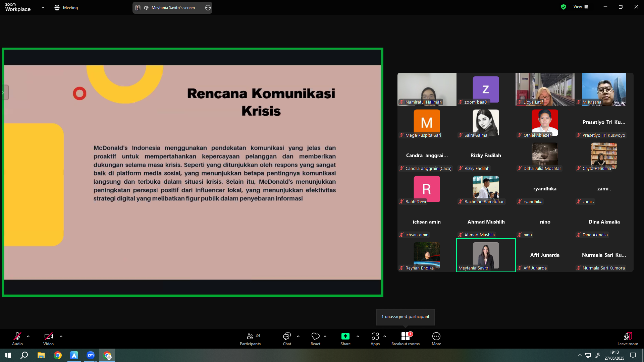Open the Apps panel
644x362 pixels.
pos(375,339)
